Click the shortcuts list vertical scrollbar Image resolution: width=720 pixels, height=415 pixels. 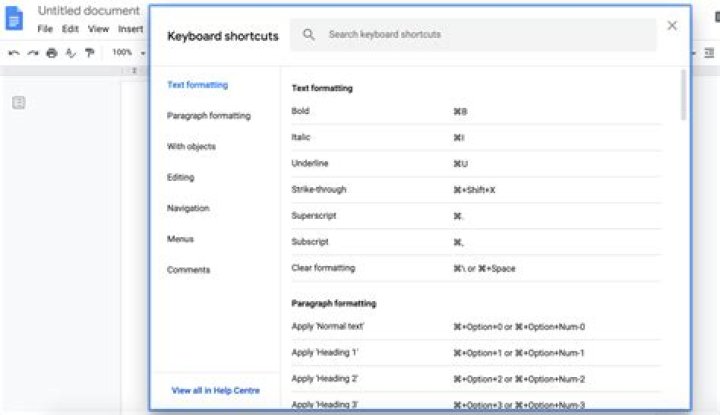[x=683, y=95]
